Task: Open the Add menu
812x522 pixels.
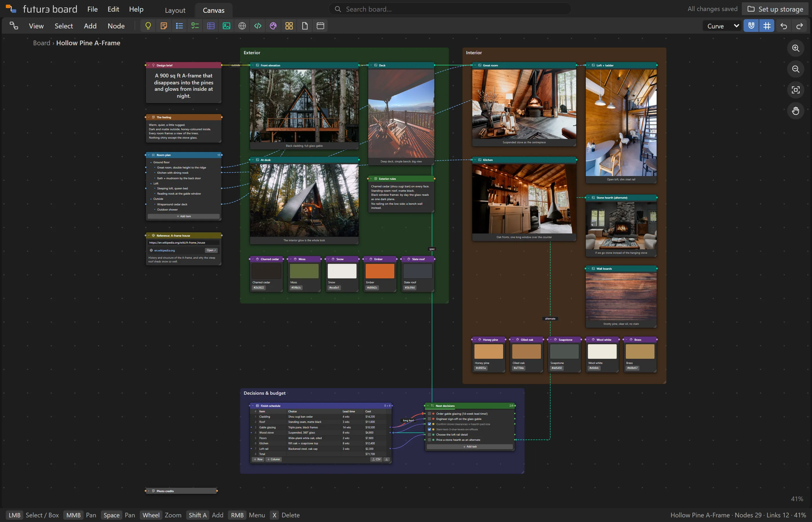Action: tap(90, 26)
